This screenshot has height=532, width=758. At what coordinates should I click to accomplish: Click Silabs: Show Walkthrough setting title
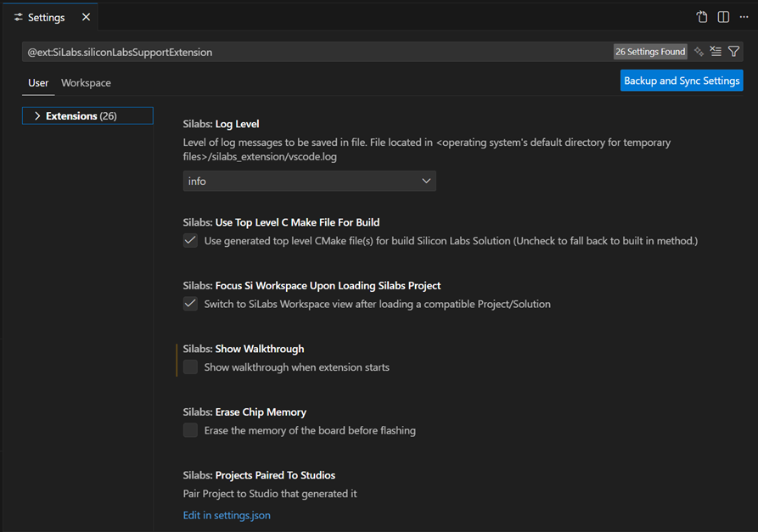244,349
